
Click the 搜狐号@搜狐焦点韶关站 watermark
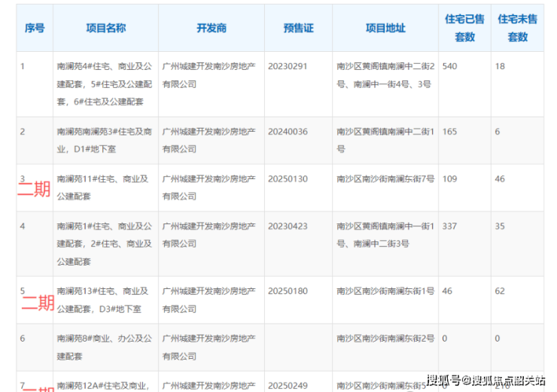click(x=485, y=380)
